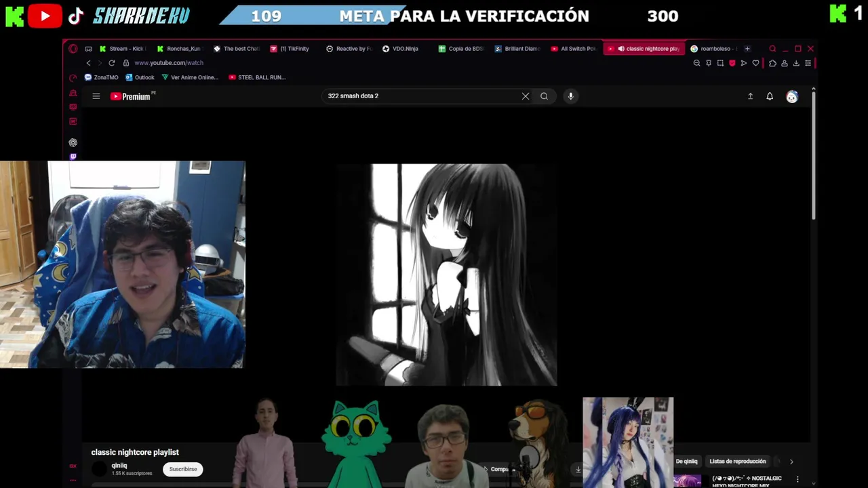Switch to the Copia de BDS tab
The width and height of the screenshot is (868, 488).
coord(462,49)
